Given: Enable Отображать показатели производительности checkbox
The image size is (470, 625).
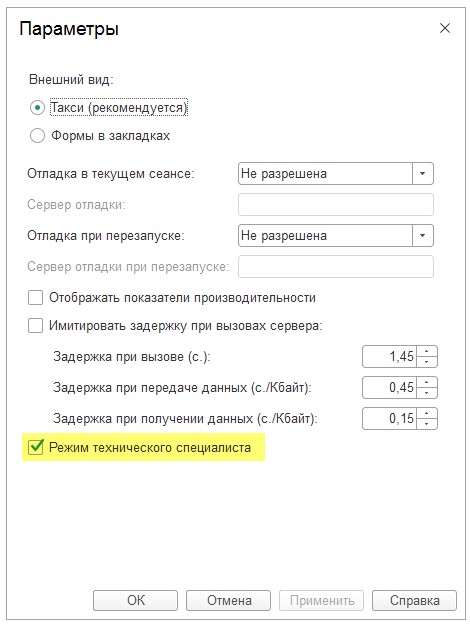Looking at the screenshot, I should click(35, 298).
